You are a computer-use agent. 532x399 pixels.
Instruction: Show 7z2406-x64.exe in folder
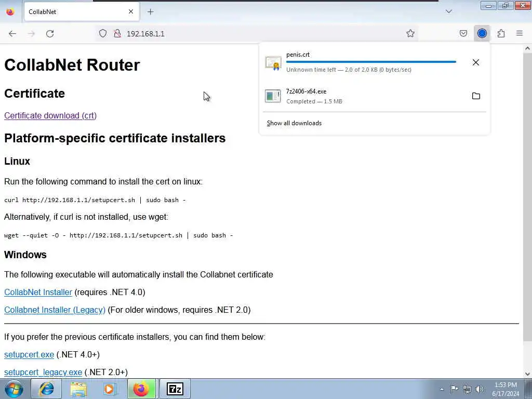tap(476, 96)
